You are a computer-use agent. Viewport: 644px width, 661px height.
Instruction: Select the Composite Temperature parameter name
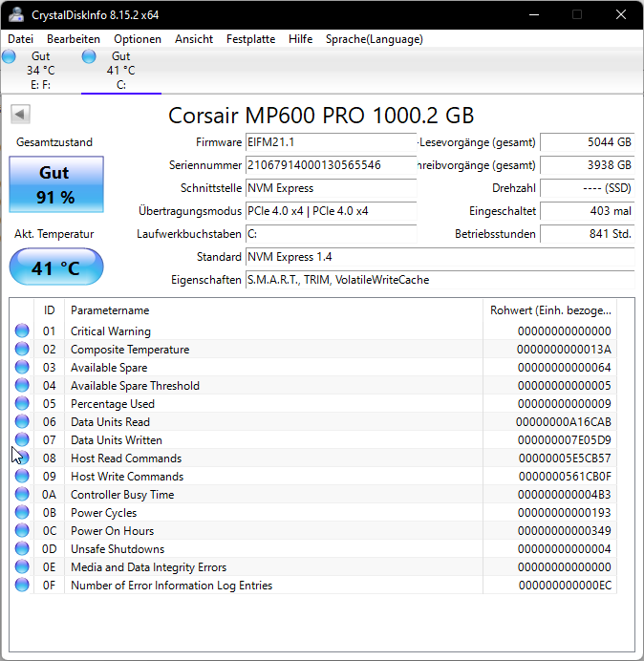(x=130, y=350)
